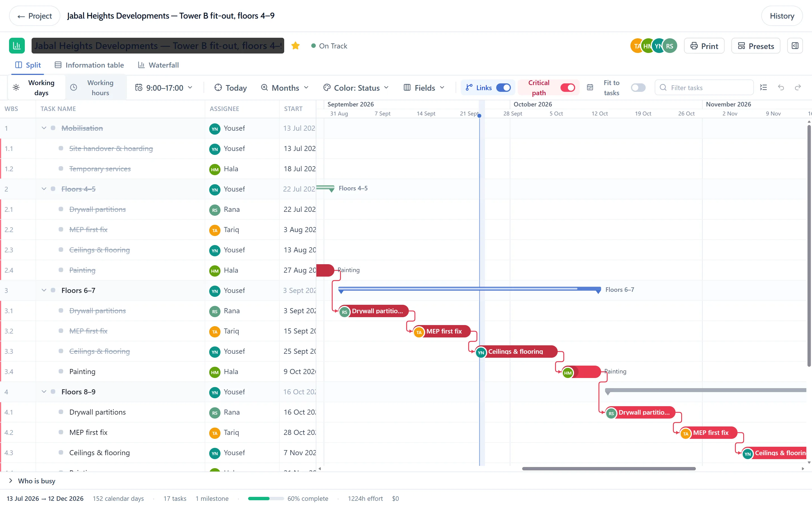Click the redo arrow icon
The height and width of the screenshot is (507, 812).
pos(798,88)
